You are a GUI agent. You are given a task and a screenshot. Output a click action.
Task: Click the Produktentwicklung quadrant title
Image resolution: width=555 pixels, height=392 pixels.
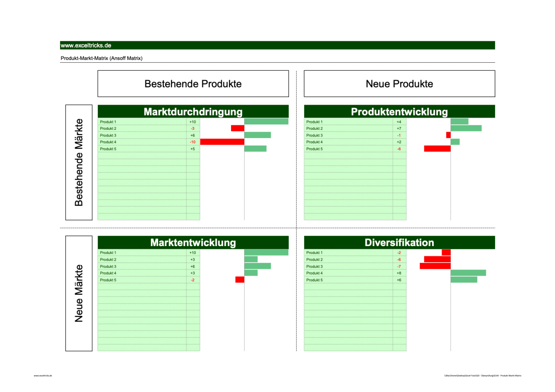tap(399, 112)
